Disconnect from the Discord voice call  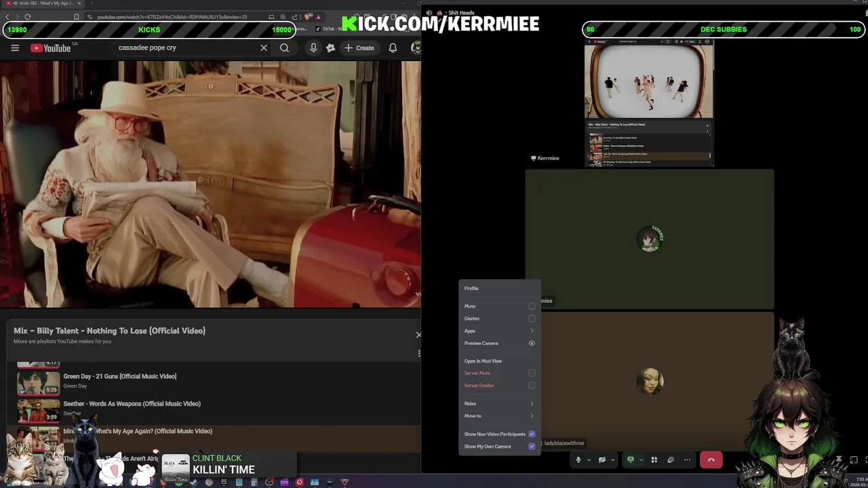(711, 460)
